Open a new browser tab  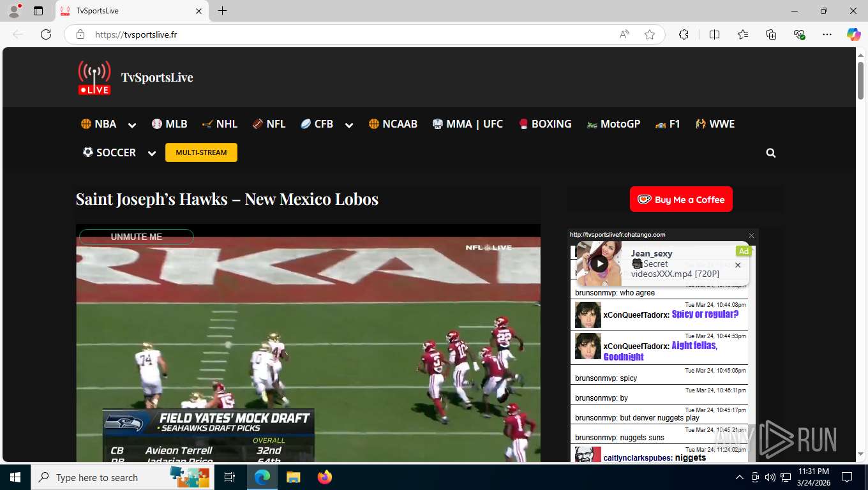pyautogui.click(x=222, y=11)
